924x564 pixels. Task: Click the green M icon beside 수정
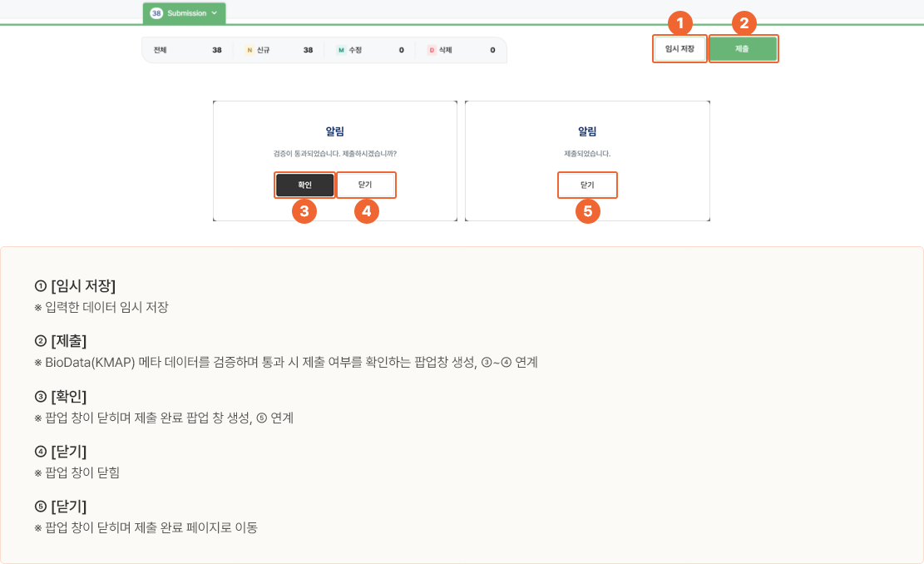[x=340, y=50]
